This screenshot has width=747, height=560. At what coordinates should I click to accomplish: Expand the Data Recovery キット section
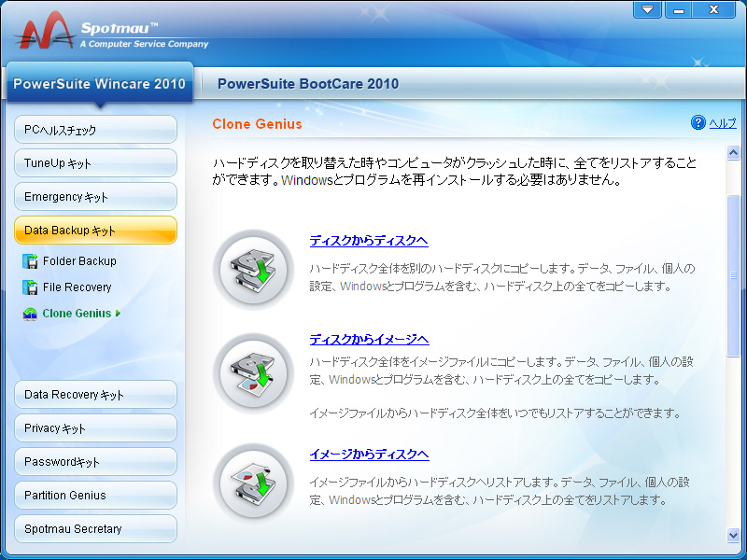(x=96, y=394)
